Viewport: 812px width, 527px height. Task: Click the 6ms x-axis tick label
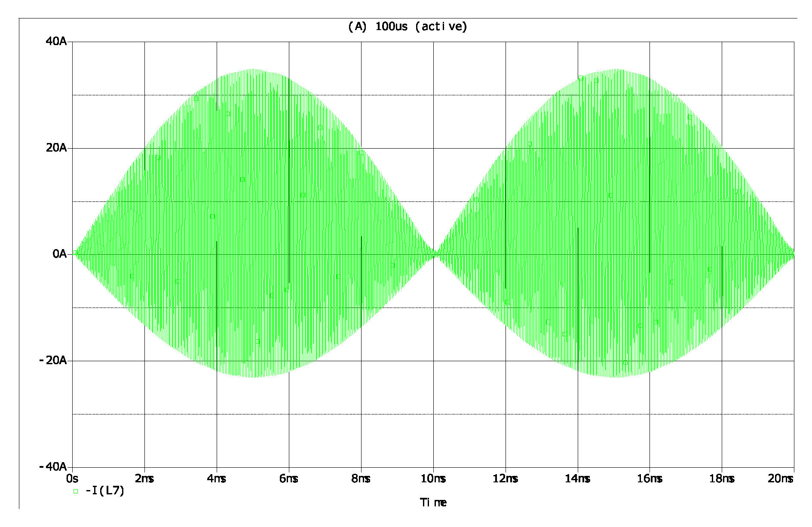click(289, 478)
